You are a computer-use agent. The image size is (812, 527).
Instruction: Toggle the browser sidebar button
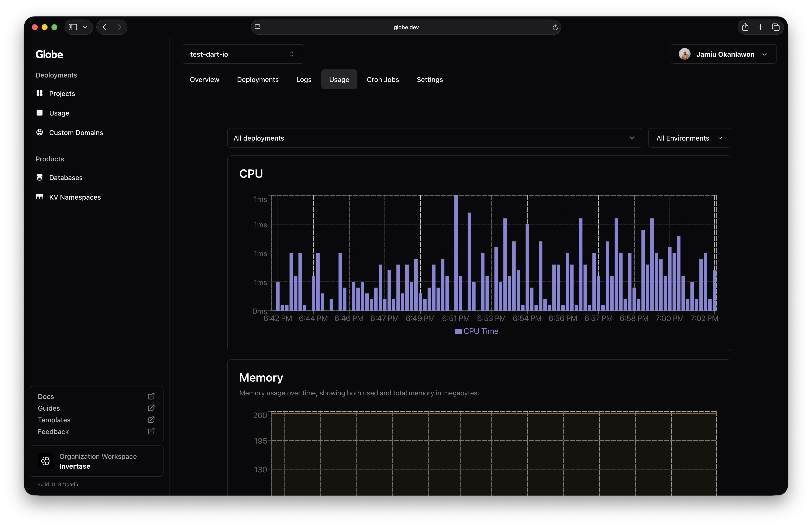(x=73, y=27)
